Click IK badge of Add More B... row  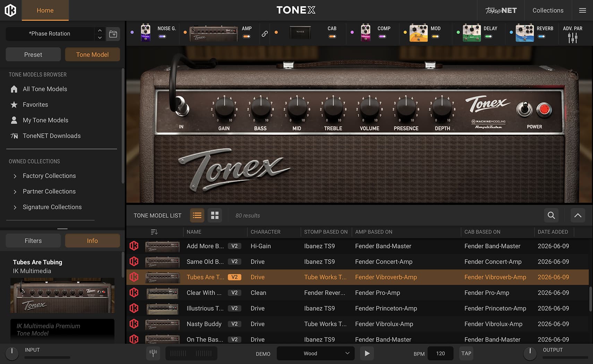[x=134, y=246]
